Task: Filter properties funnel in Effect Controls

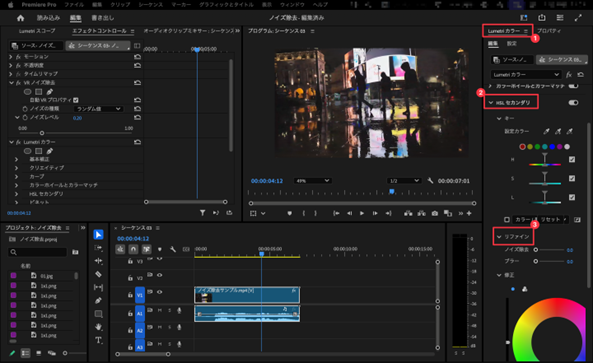Action: click(x=203, y=213)
